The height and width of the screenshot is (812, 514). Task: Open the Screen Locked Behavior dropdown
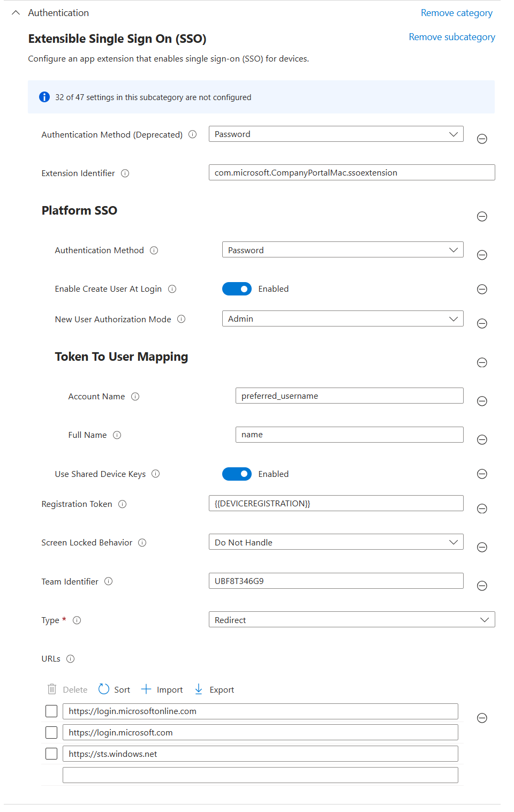(336, 542)
